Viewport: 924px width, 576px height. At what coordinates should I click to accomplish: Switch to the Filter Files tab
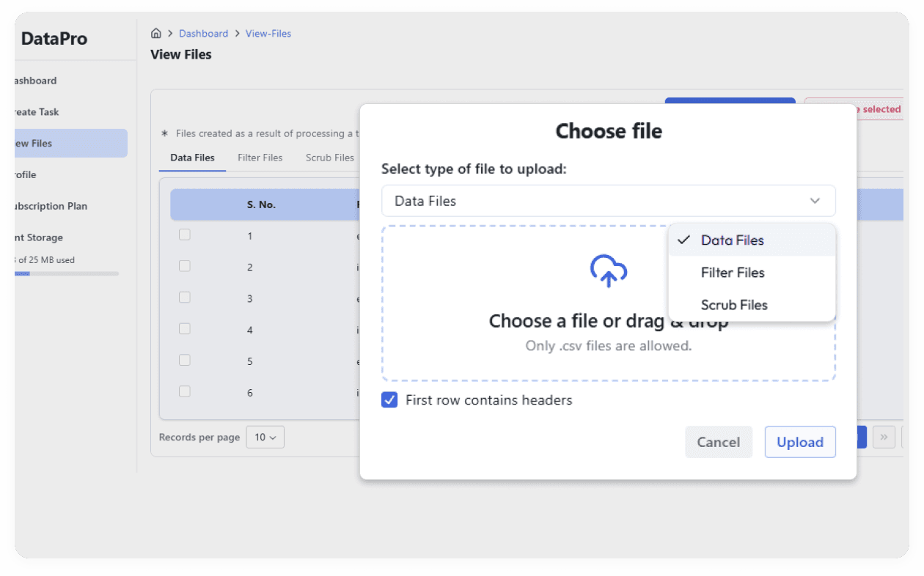click(x=260, y=157)
